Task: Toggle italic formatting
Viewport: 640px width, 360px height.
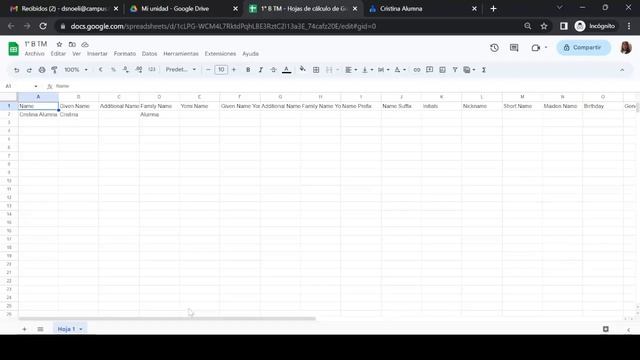Action: click(260, 70)
